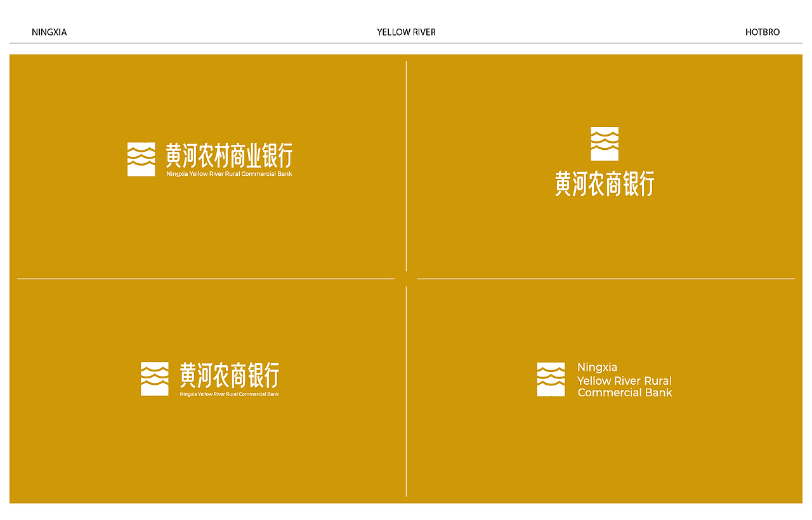Select the wave logo icon above 黄河农商银行
The height and width of the screenshot is (520, 812).
(x=605, y=144)
